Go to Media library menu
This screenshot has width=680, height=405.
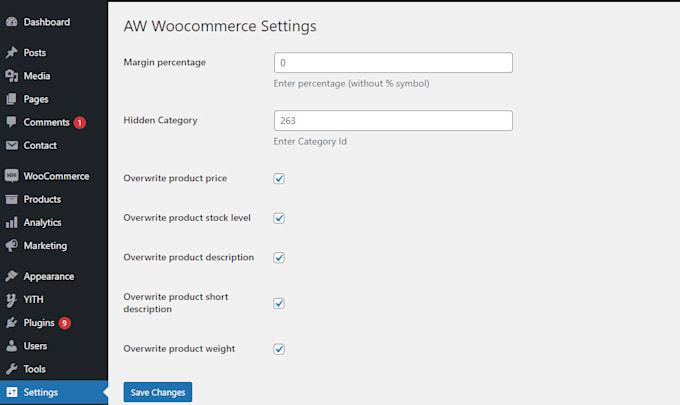click(x=54, y=76)
